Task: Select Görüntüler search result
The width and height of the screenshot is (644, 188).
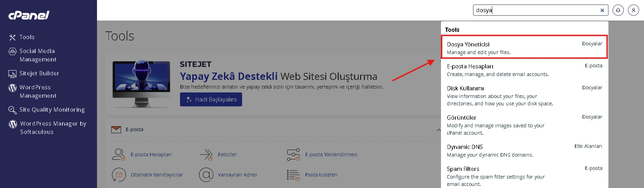Action: point(524,125)
